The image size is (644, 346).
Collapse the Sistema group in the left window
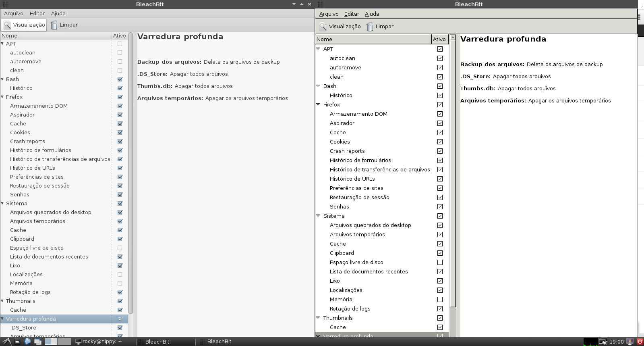[x=2, y=203]
